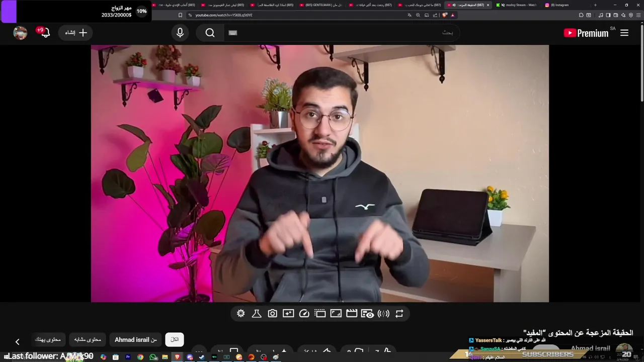
Task: Select the 'محتوى مشابه' chip
Action: [88, 340]
